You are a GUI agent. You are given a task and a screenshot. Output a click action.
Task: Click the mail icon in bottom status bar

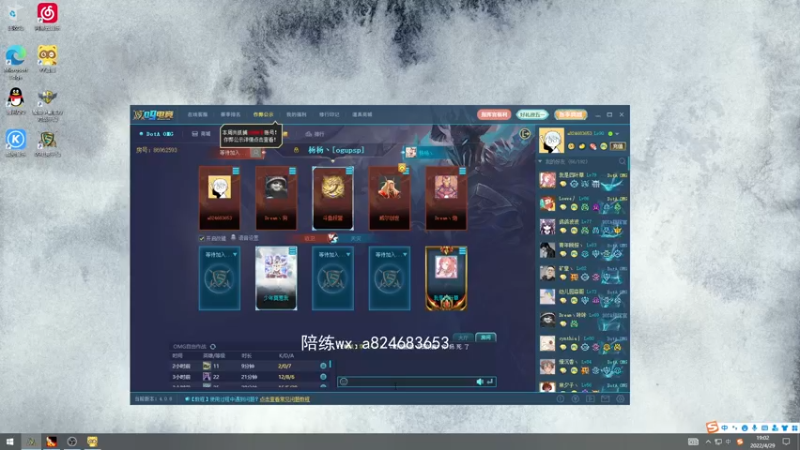pyautogui.click(x=605, y=399)
